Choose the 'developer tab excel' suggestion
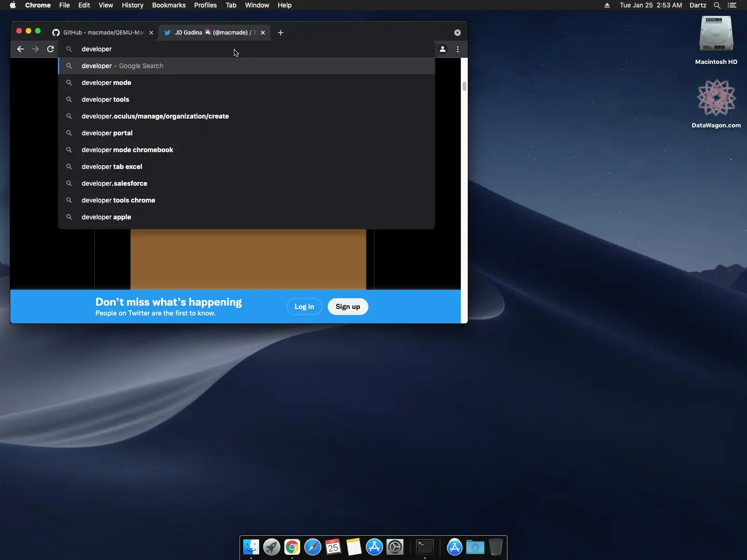 tap(247, 167)
